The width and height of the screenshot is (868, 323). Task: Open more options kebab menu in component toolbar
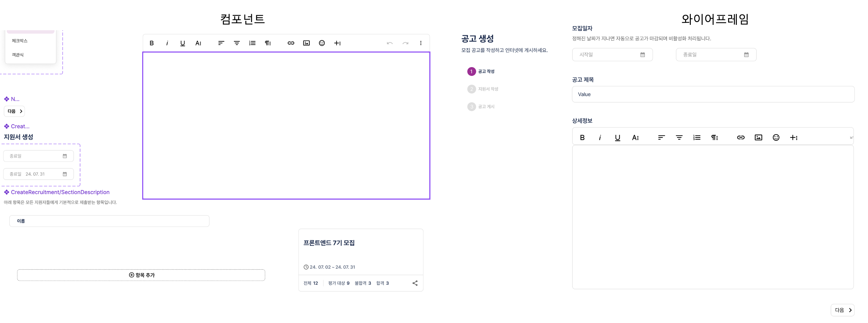pyautogui.click(x=421, y=43)
